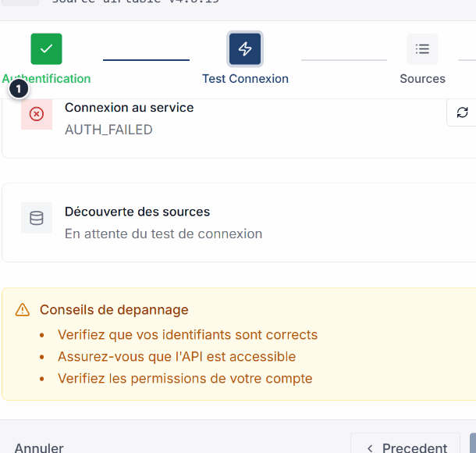Image resolution: width=476 pixels, height=453 pixels.
Task: Select the lightning bolt Test Connexion icon
Action: pyautogui.click(x=245, y=49)
